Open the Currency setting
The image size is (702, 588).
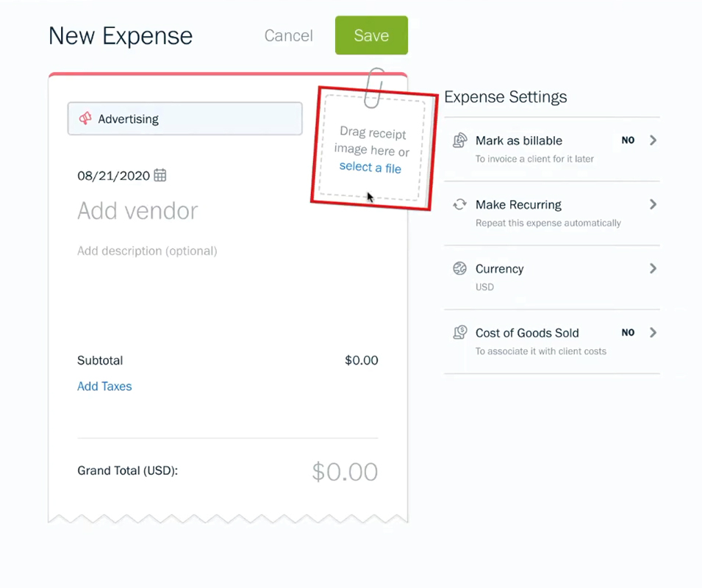(x=551, y=277)
